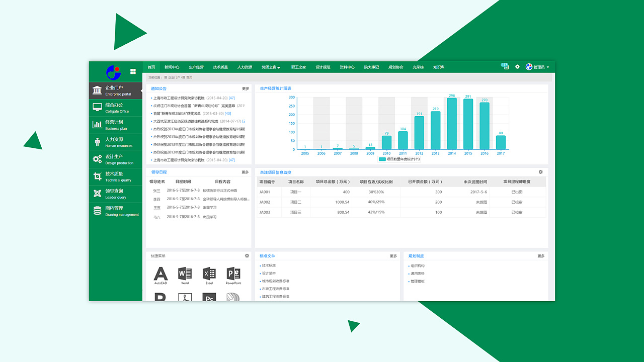Screen dimensions: 644x362
Task: Open the grid apps menu icon
Action: coord(133,71)
